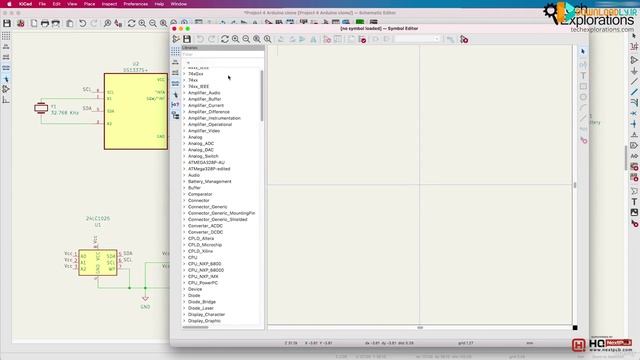Open the Preferences menu
Image resolution: width=640 pixels, height=360 pixels.
(136, 4)
